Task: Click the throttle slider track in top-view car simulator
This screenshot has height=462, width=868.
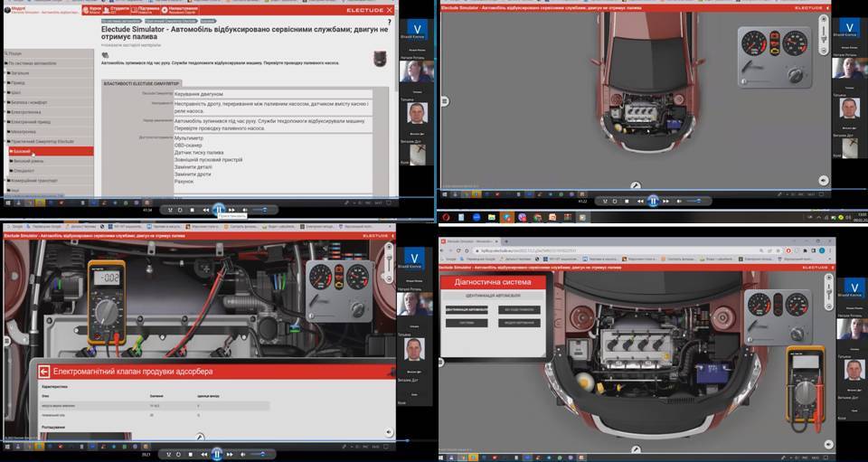Action: pyautogui.click(x=758, y=81)
